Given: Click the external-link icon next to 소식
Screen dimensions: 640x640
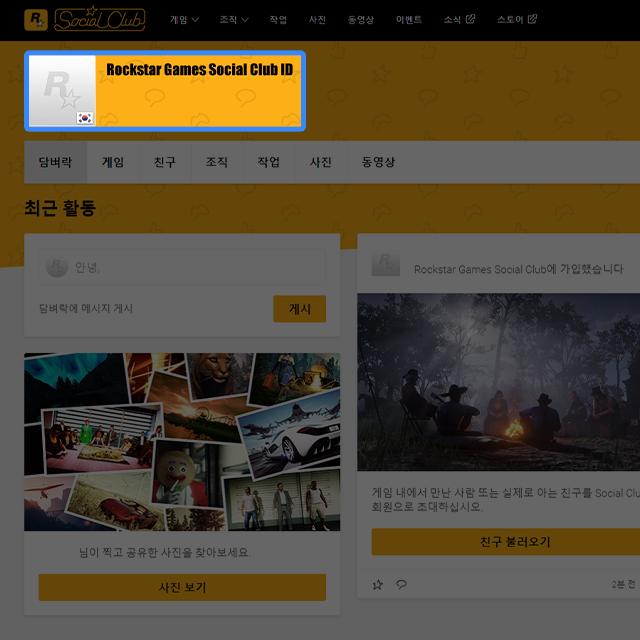Looking at the screenshot, I should pyautogui.click(x=470, y=19).
